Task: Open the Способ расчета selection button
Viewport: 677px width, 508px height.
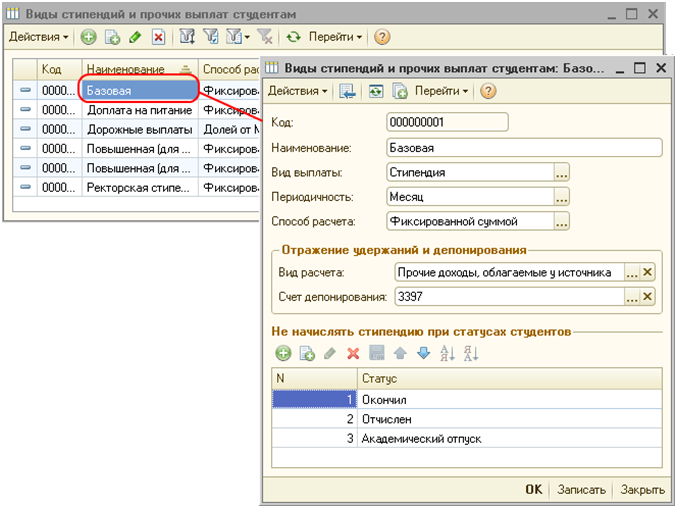Action: [562, 221]
